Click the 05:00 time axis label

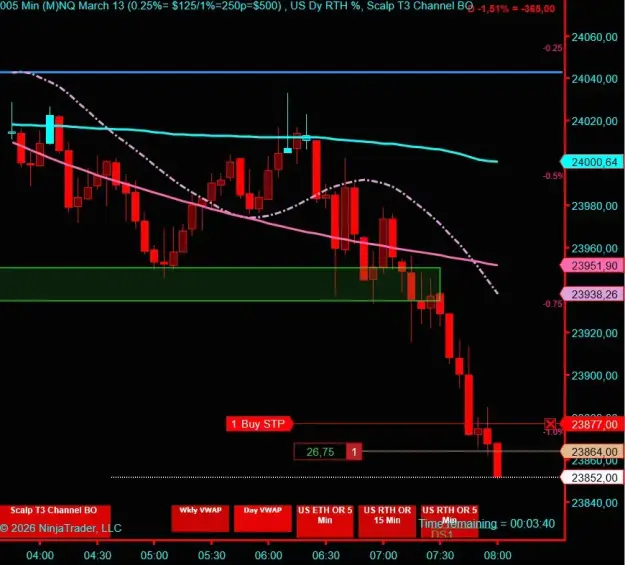coord(154,555)
